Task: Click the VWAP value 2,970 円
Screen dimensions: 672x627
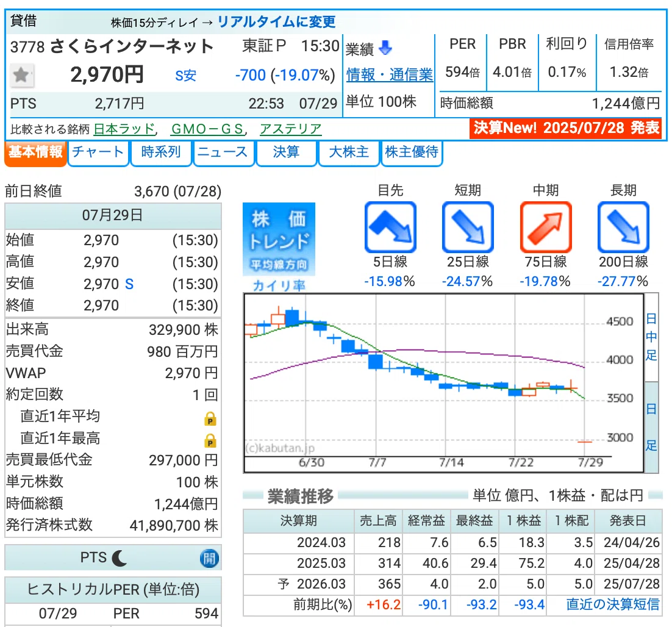Action: 191,373
